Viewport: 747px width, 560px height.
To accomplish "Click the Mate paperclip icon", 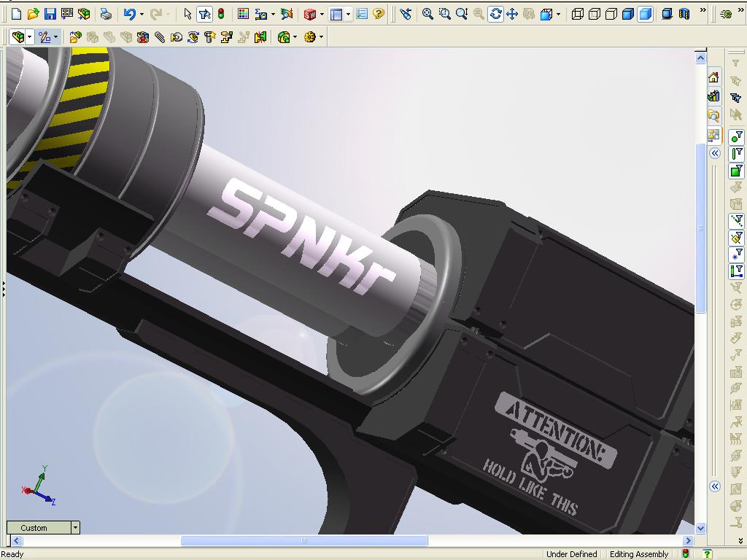I will click(x=160, y=36).
